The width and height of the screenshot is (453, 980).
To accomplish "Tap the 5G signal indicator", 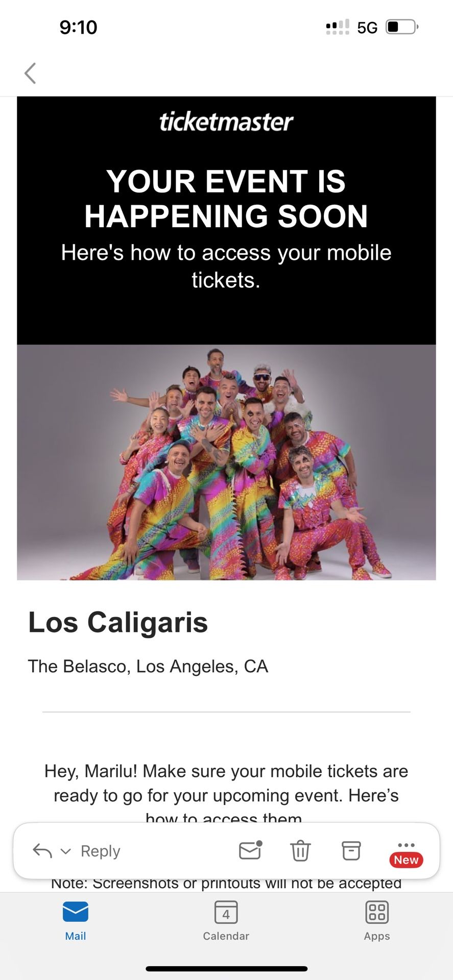I will 367,27.
